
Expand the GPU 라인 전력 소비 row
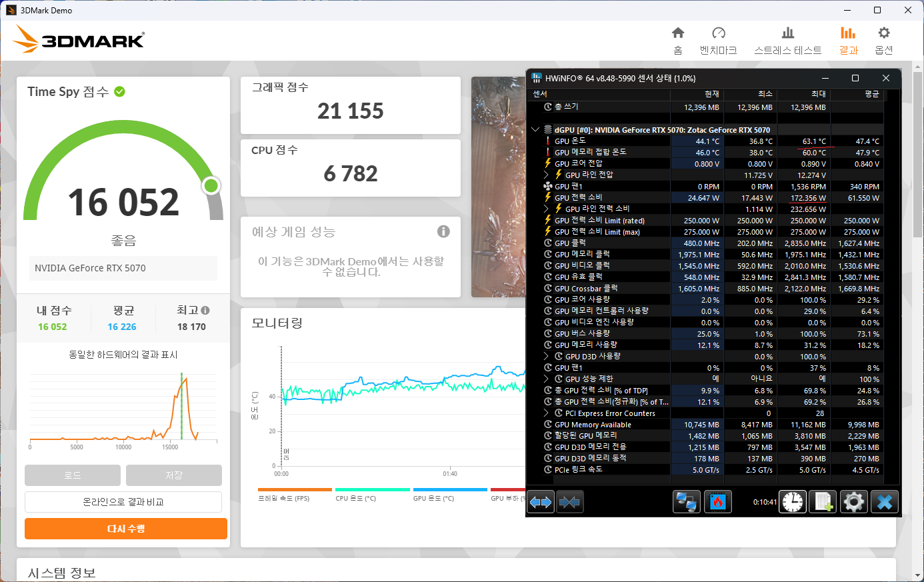point(547,209)
